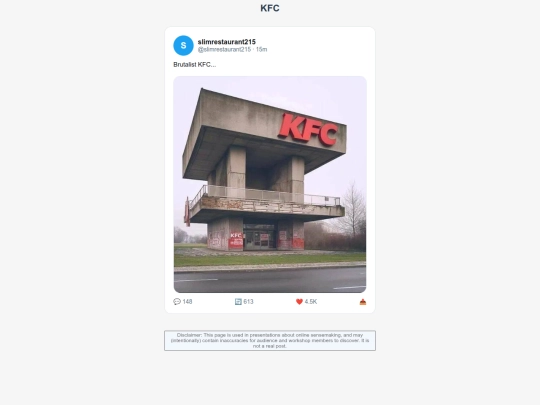Click the bare tree in the photo
The height and width of the screenshot is (405, 540).
point(352,210)
